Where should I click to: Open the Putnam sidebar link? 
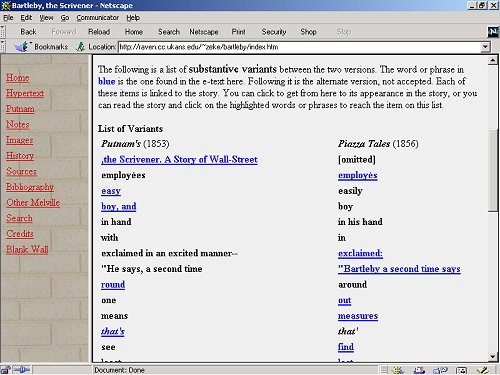[20, 109]
